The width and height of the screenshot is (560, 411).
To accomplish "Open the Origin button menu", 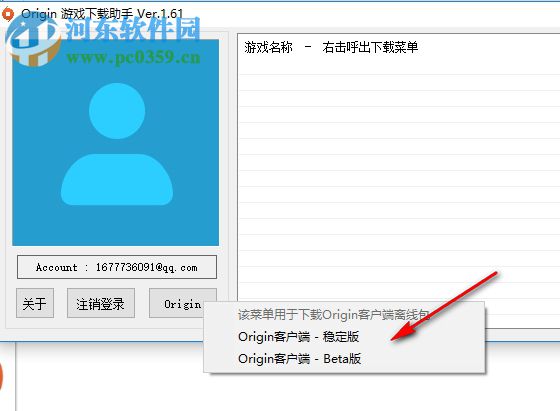I will [x=182, y=303].
